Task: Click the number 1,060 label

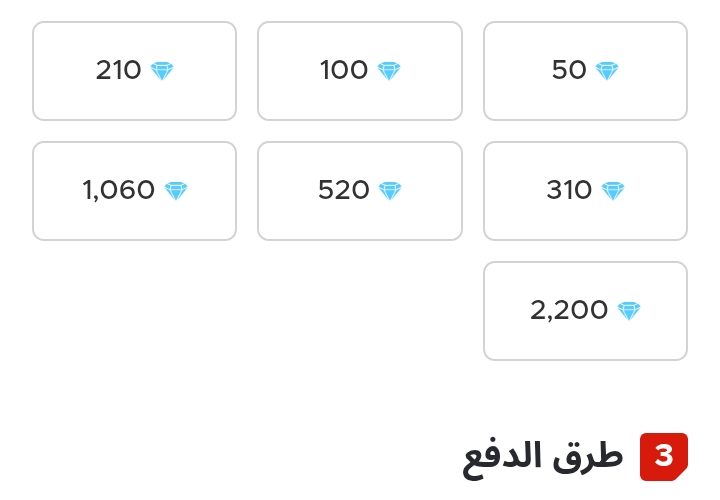Action: pyautogui.click(x=118, y=190)
